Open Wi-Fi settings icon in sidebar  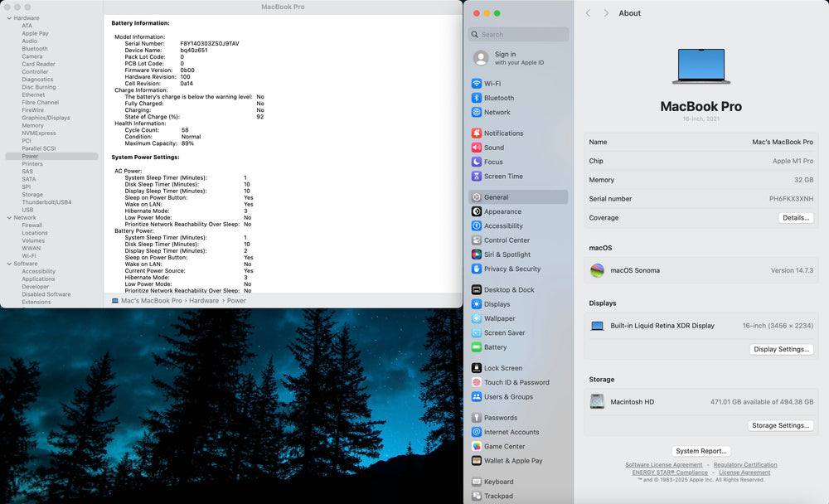pos(477,84)
